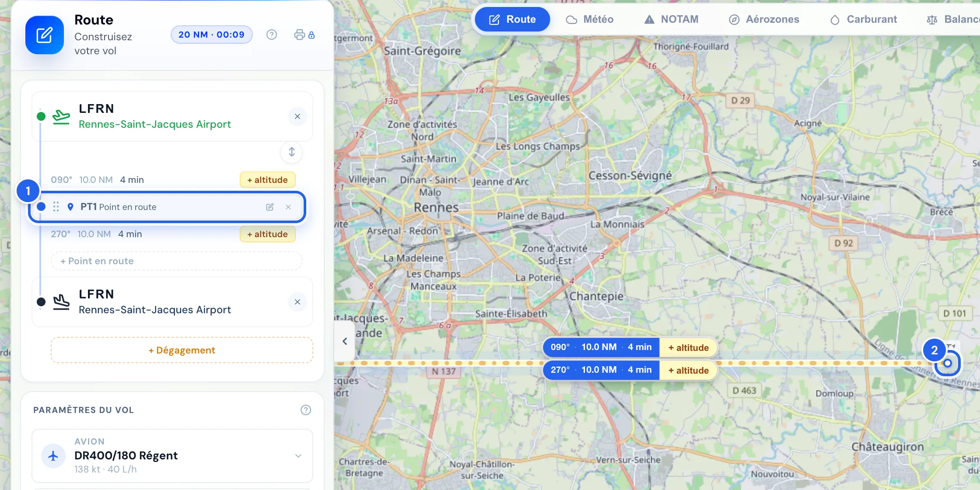Screen dimensions: 980x490
Task: Add altitude on the 270° leg in sidebar
Action: click(x=268, y=234)
